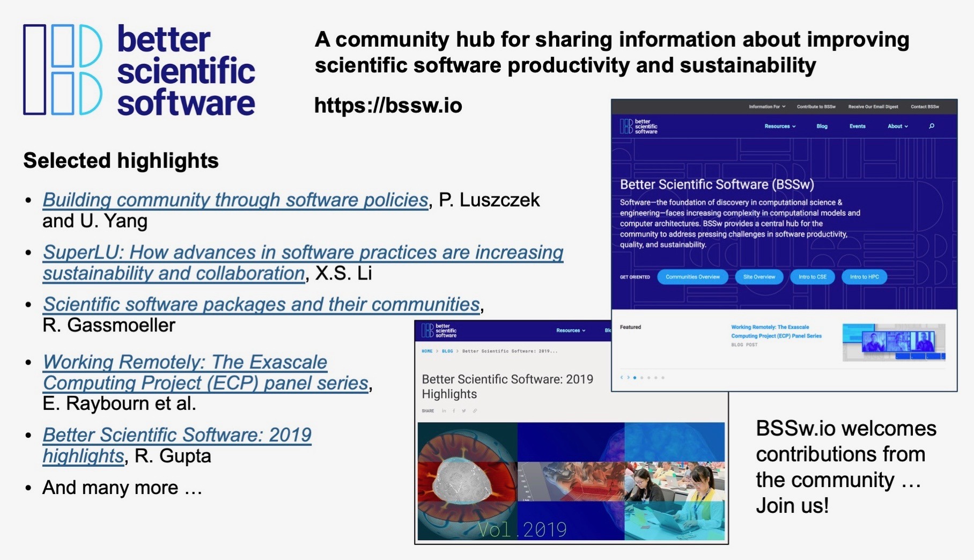974x560 pixels.
Task: Share via Facebook icon on highlights page
Action: click(x=454, y=411)
